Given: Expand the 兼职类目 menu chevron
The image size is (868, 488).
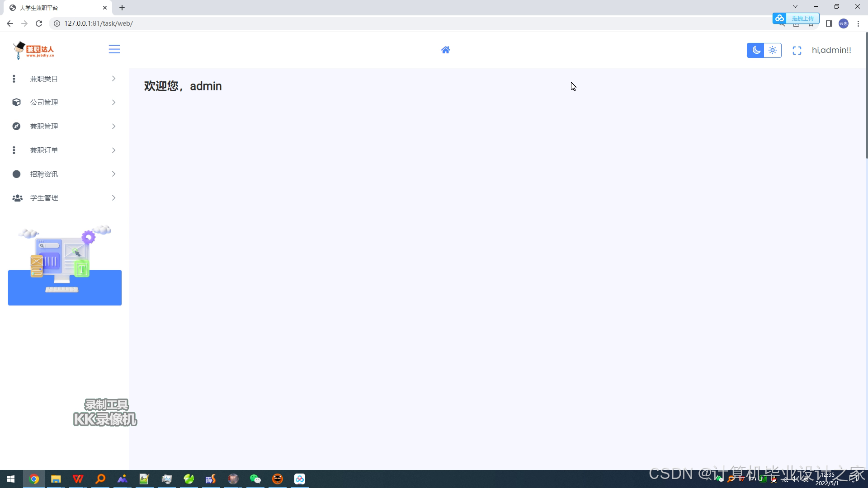Looking at the screenshot, I should tap(113, 79).
